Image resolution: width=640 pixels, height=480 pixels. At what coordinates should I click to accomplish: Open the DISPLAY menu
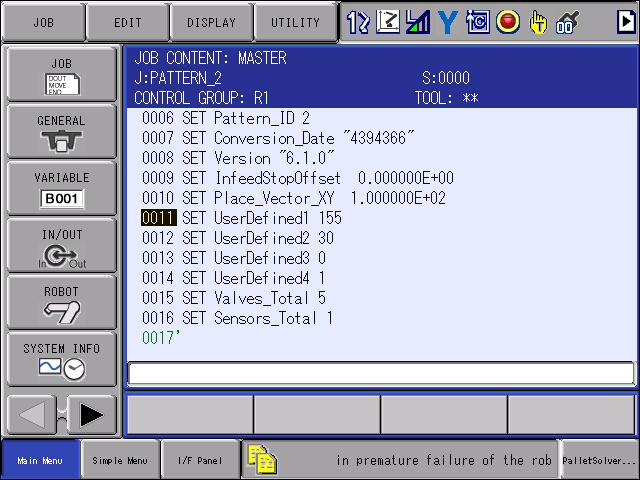211,22
